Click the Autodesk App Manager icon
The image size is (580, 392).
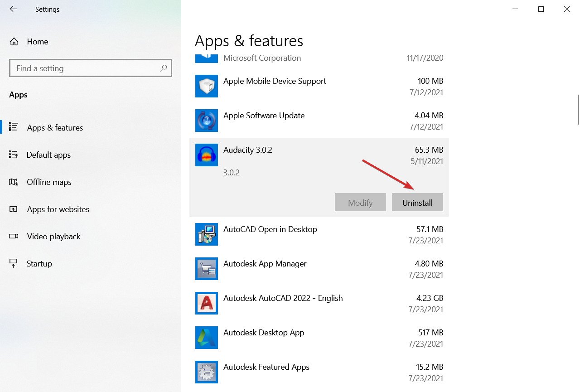[x=207, y=269]
